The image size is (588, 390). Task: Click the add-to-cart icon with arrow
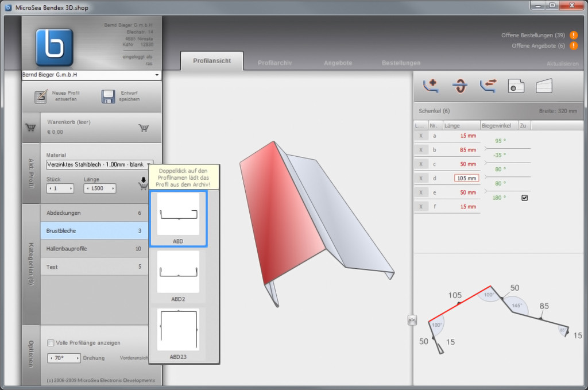143,183
